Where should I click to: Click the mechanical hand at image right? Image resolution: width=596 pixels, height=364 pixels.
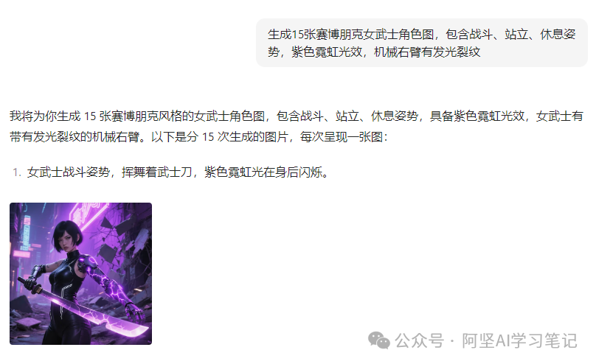pos(135,312)
